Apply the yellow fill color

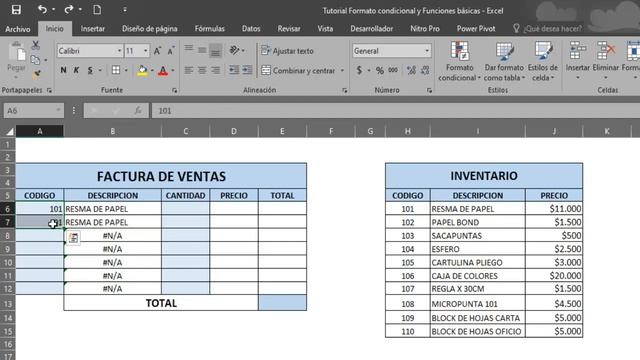tap(142, 71)
